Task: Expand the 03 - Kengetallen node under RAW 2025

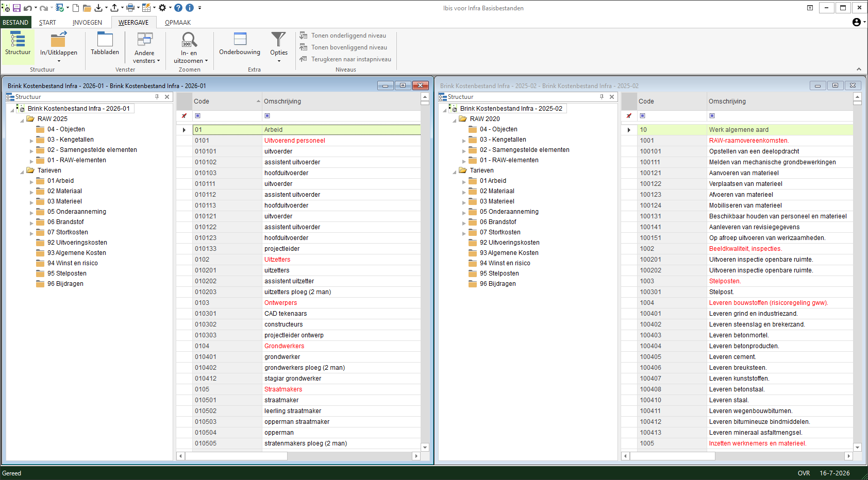Action: point(31,140)
